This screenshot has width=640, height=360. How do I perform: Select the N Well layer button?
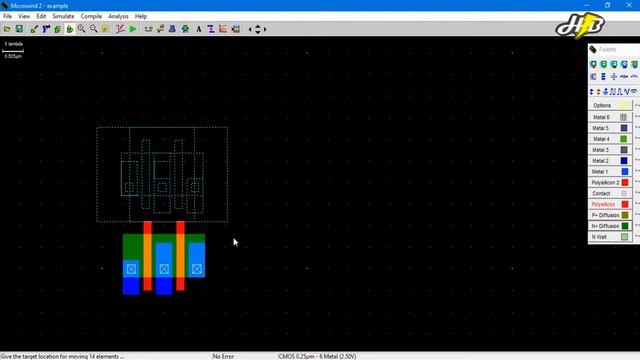pyautogui.click(x=610, y=237)
